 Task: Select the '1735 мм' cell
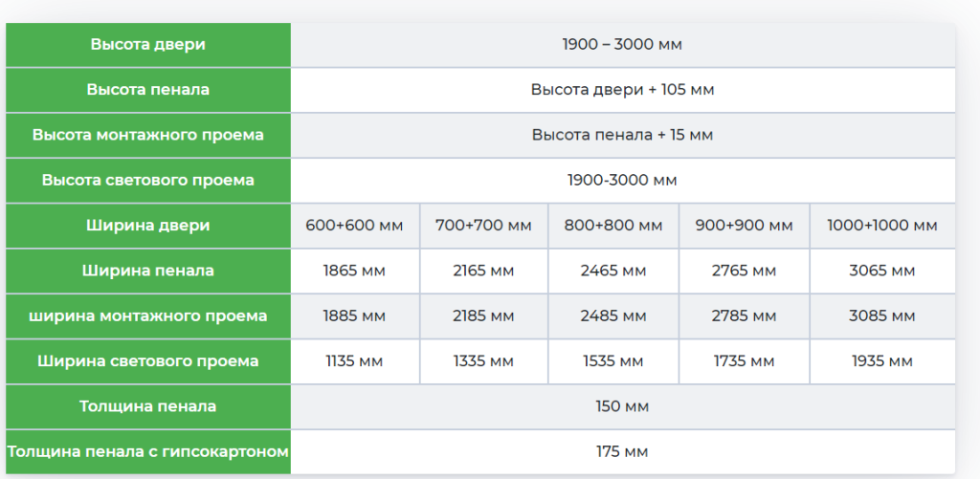pyautogui.click(x=744, y=361)
